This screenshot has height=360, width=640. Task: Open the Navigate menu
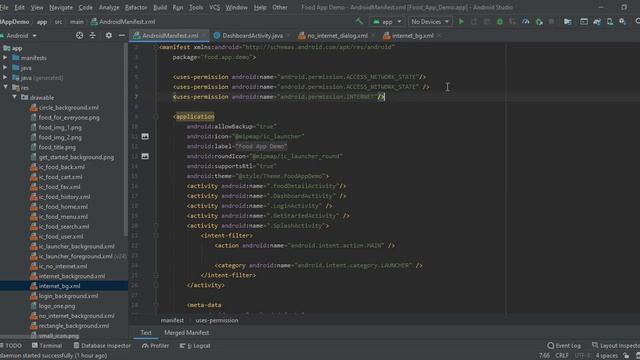click(x=61, y=7)
